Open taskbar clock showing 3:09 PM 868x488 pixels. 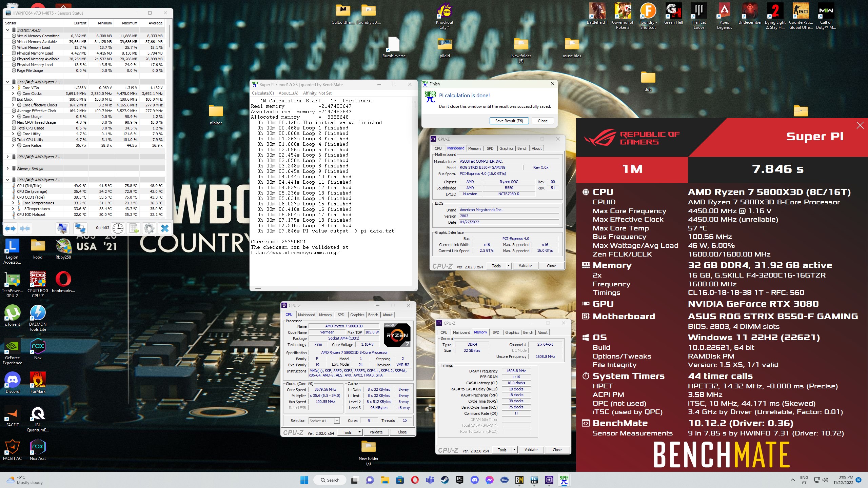(x=843, y=480)
